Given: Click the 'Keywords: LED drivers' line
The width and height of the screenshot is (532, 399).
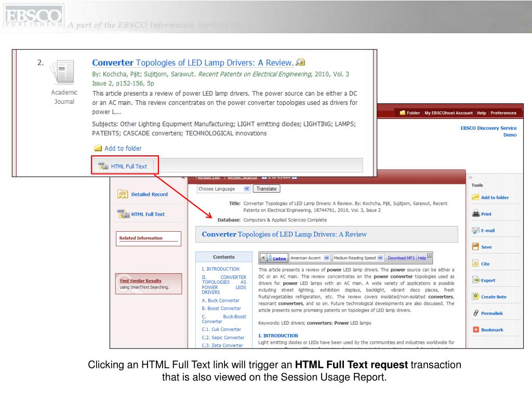Looking at the screenshot, I should [314, 323].
